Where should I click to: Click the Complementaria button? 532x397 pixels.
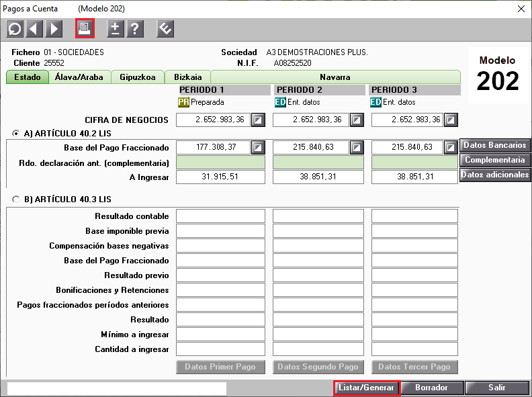click(x=495, y=160)
